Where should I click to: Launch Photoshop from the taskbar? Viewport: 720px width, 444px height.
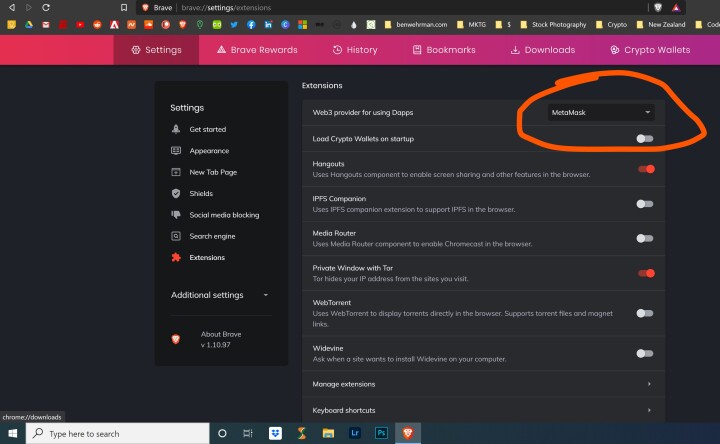[x=381, y=433]
